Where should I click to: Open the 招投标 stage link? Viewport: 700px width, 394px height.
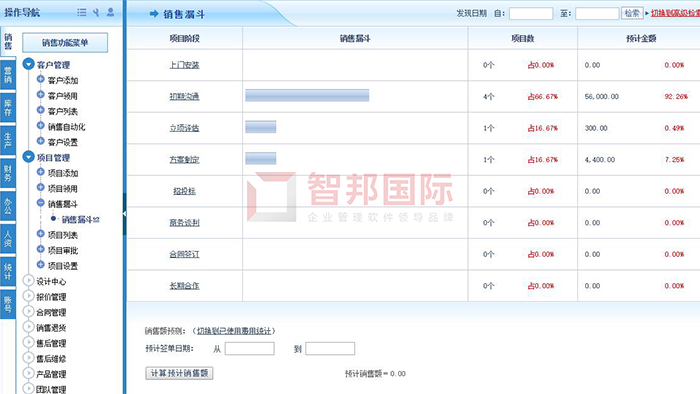(184, 191)
